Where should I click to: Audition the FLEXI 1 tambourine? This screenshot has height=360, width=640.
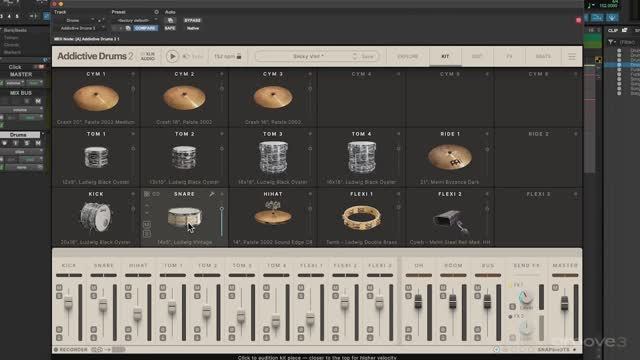[362, 217]
